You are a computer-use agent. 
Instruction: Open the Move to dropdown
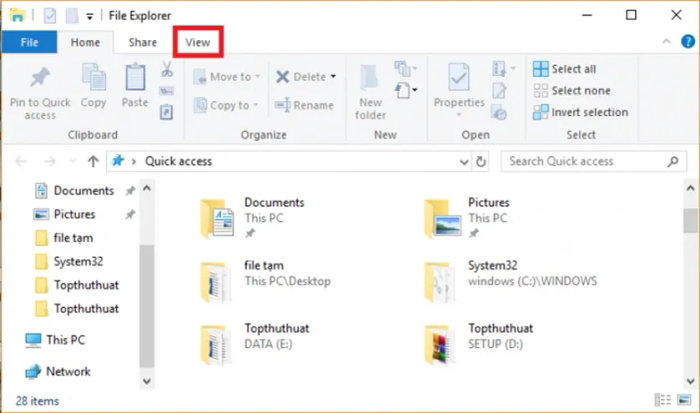coord(227,77)
